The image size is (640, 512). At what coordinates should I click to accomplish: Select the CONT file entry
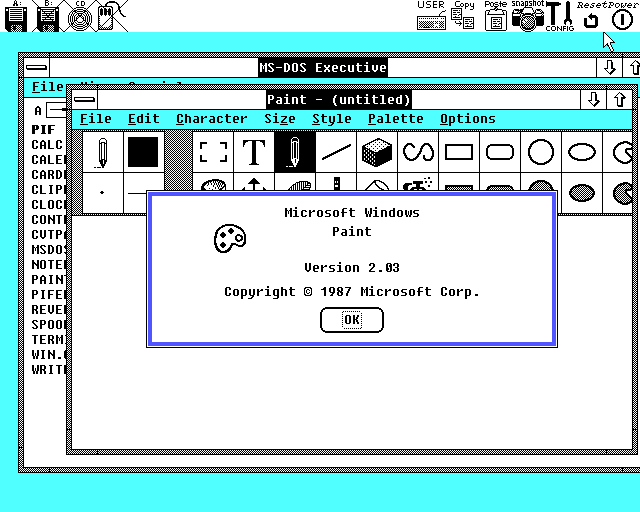pos(49,220)
